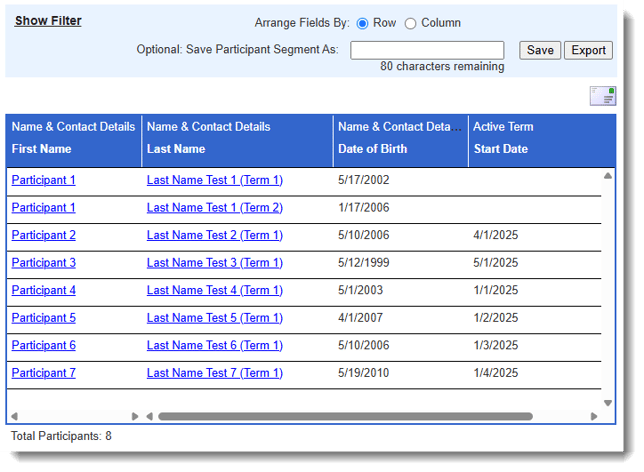Click the Save segment button
644x472 pixels.
point(540,50)
